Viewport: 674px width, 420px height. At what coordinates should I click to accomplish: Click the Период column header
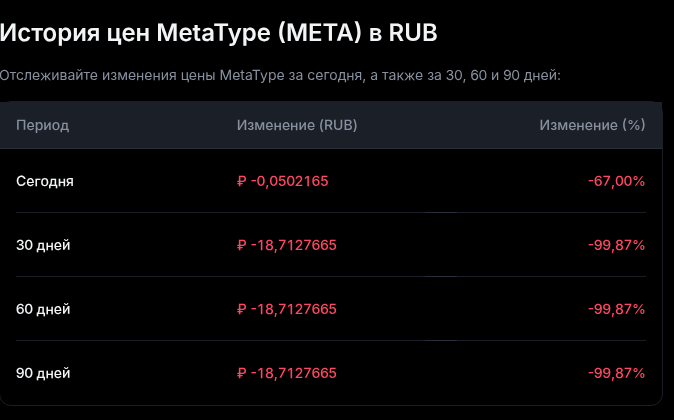42,125
